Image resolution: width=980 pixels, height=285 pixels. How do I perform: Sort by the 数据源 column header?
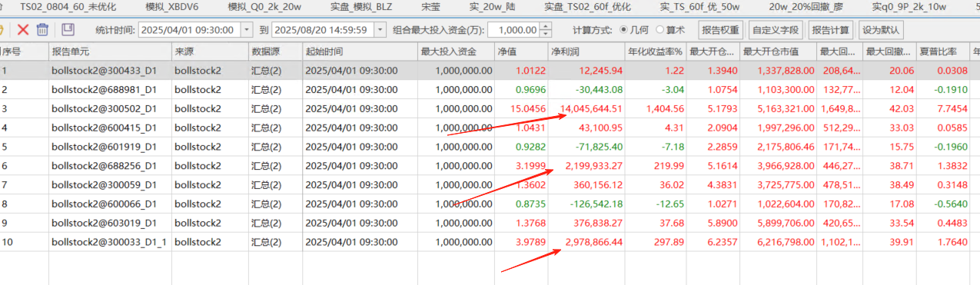click(275, 52)
